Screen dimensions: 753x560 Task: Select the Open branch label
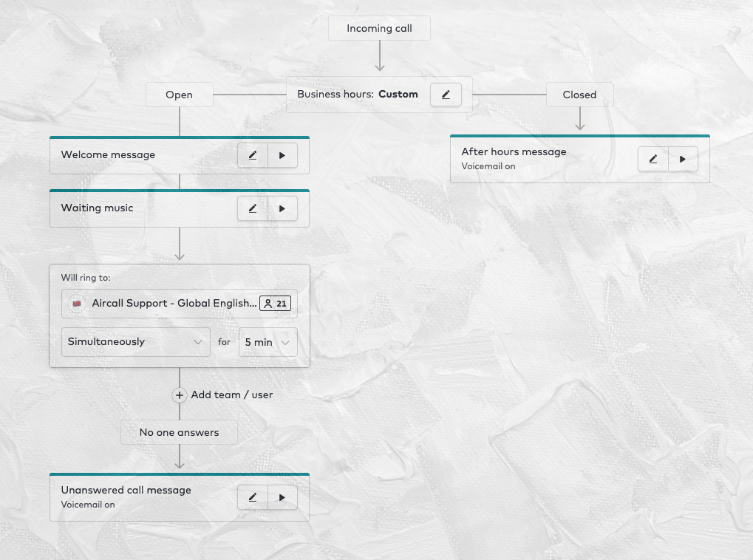tap(180, 95)
